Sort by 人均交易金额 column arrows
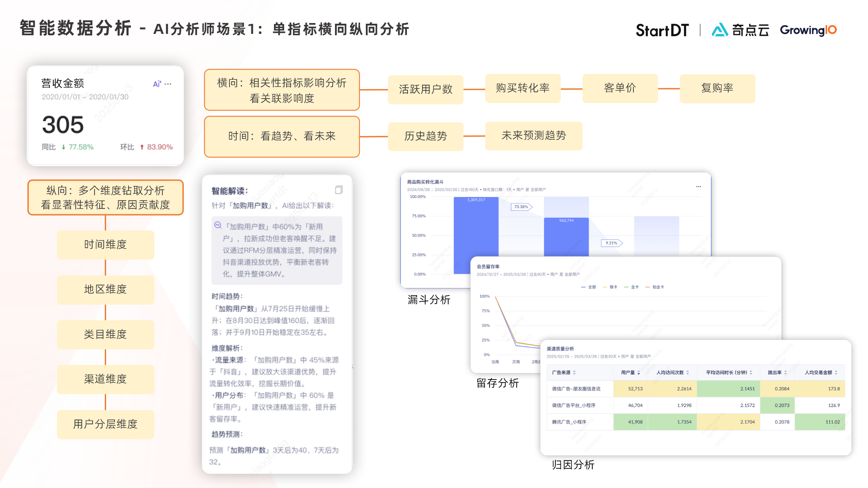The height and width of the screenshot is (488, 868). 836,372
